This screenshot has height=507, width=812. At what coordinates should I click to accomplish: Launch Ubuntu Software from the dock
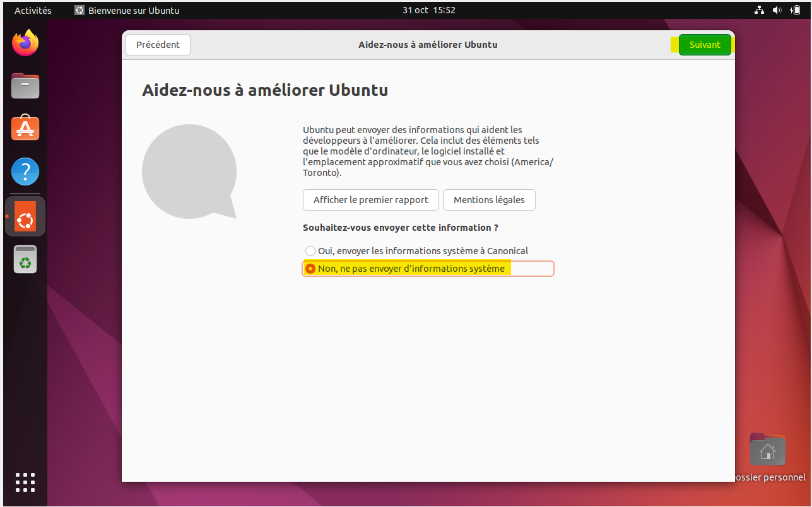[25, 128]
